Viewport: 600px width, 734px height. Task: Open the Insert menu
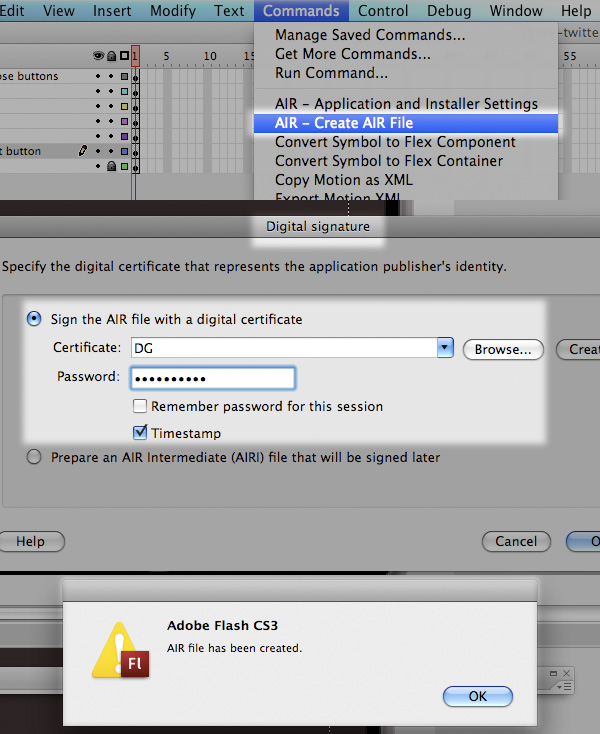tap(112, 11)
